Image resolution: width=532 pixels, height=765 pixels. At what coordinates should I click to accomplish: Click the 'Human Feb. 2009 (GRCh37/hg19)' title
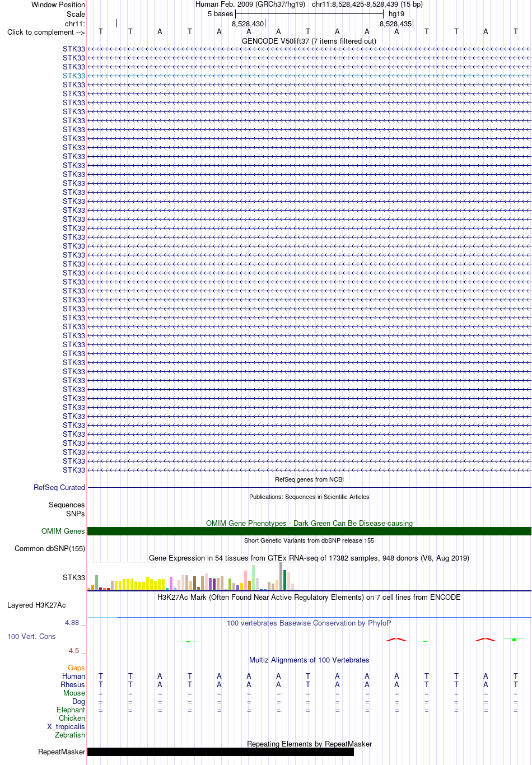pyautogui.click(x=250, y=4)
